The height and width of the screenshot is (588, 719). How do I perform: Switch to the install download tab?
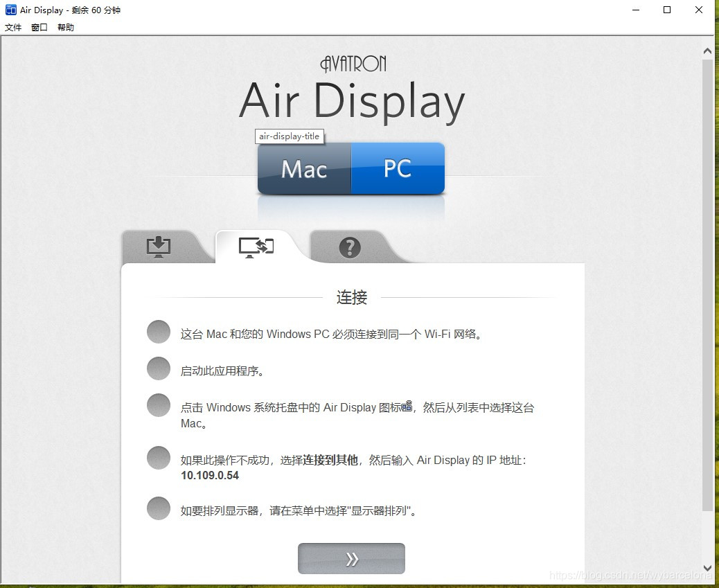(x=159, y=247)
